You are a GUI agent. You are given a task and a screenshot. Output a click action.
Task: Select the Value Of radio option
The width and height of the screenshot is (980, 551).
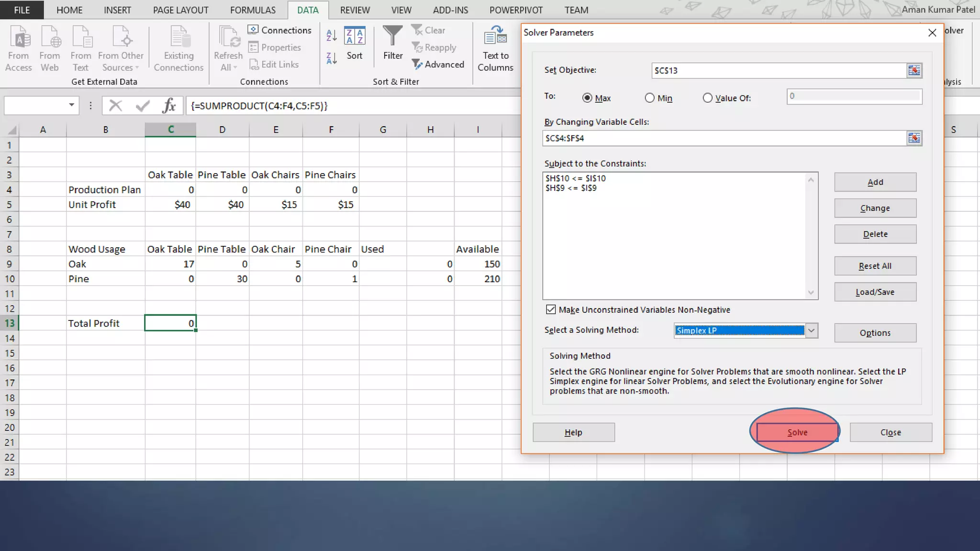pos(707,98)
